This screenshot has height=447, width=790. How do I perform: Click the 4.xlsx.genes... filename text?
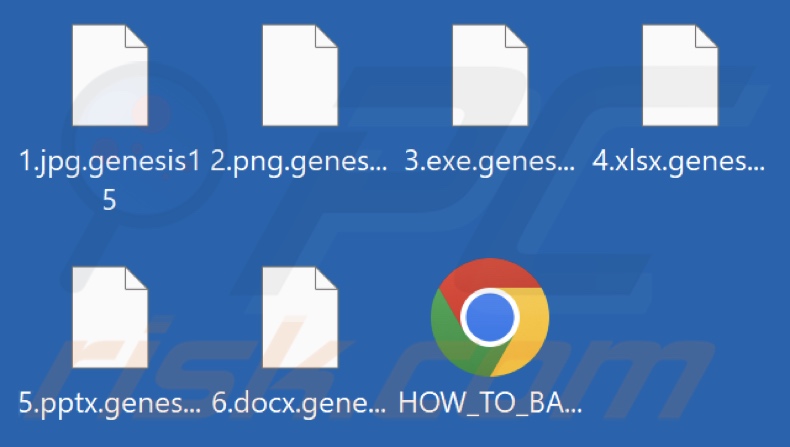pyautogui.click(x=679, y=162)
